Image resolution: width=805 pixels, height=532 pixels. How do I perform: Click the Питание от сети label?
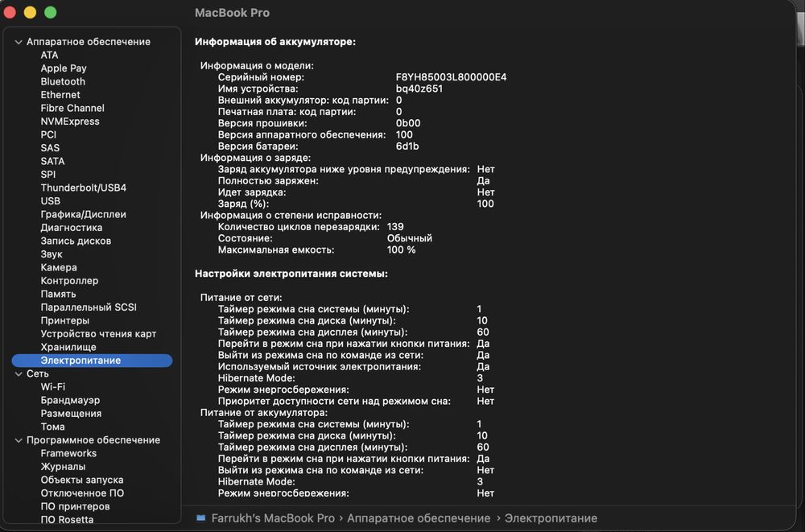[242, 297]
